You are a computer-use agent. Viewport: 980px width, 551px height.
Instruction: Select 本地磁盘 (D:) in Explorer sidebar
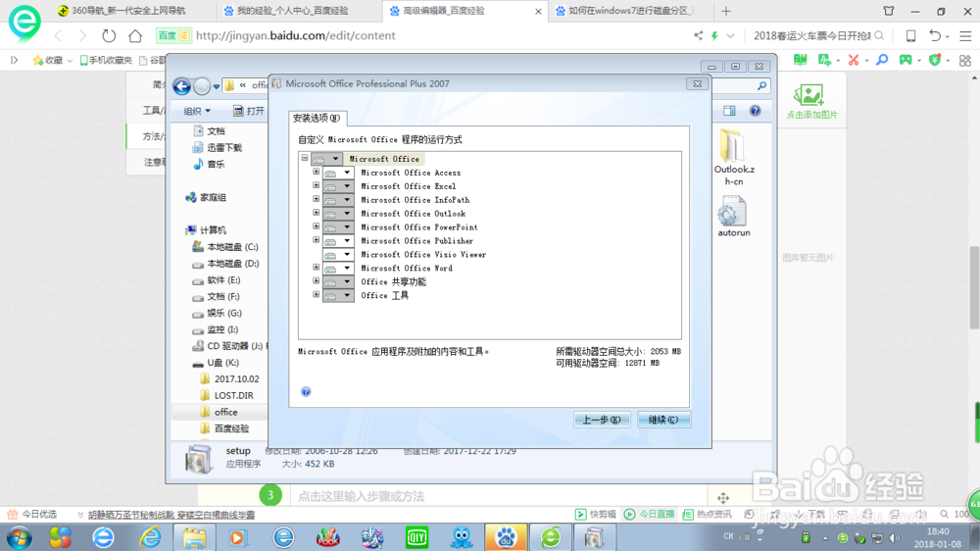tap(225, 264)
